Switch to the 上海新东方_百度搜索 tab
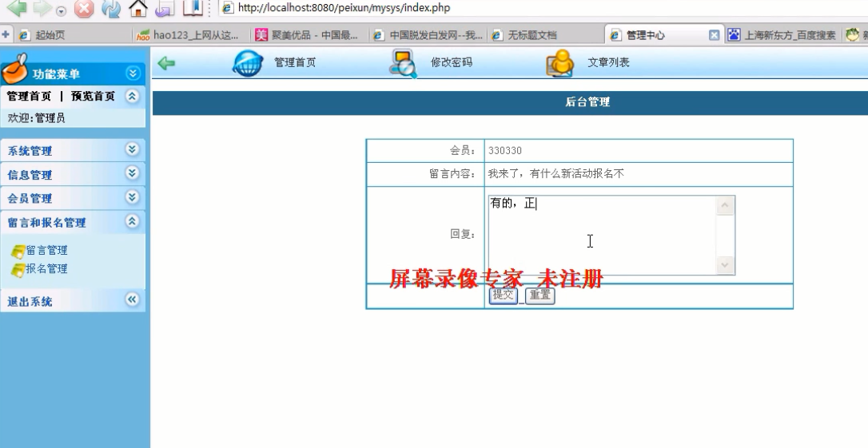868x448 pixels. coord(789,35)
